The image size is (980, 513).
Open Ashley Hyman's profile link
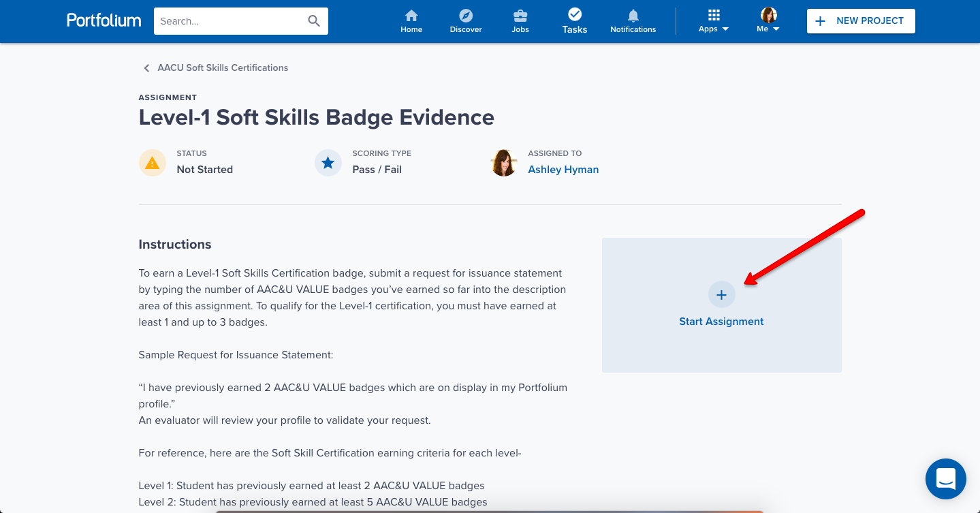click(563, 170)
